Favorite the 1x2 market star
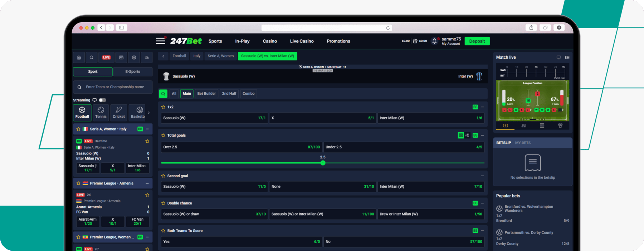The width and height of the screenshot is (644, 251). click(x=163, y=107)
